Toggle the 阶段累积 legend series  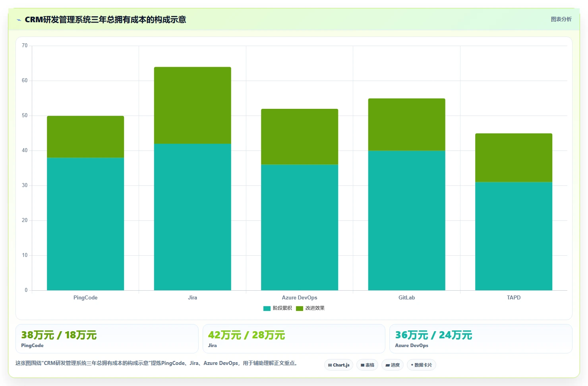(x=278, y=308)
